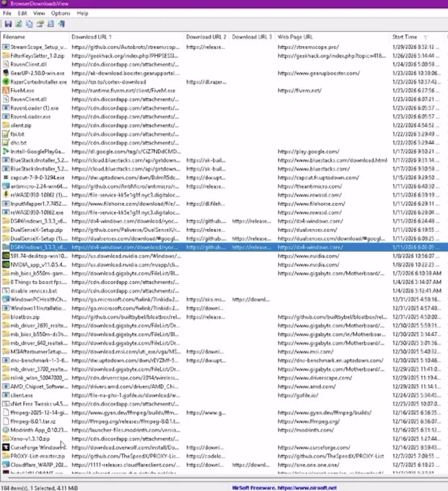Click the capcut-7-9-0-3294.exe icon
The image size is (448, 491).
click(6, 178)
